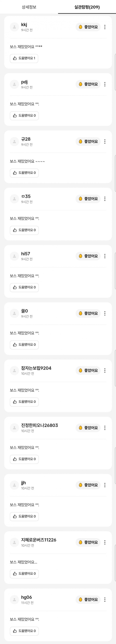Open more options for pdj's review

[x=105, y=84]
